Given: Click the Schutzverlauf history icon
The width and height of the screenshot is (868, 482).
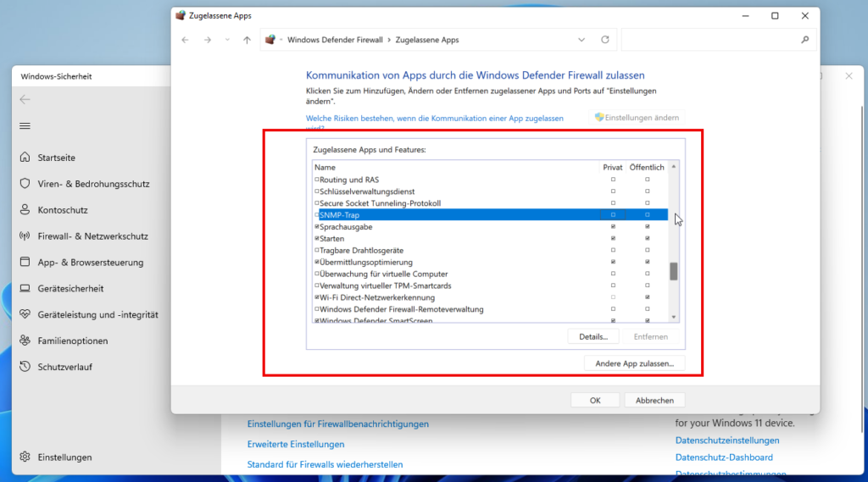Looking at the screenshot, I should pos(25,366).
